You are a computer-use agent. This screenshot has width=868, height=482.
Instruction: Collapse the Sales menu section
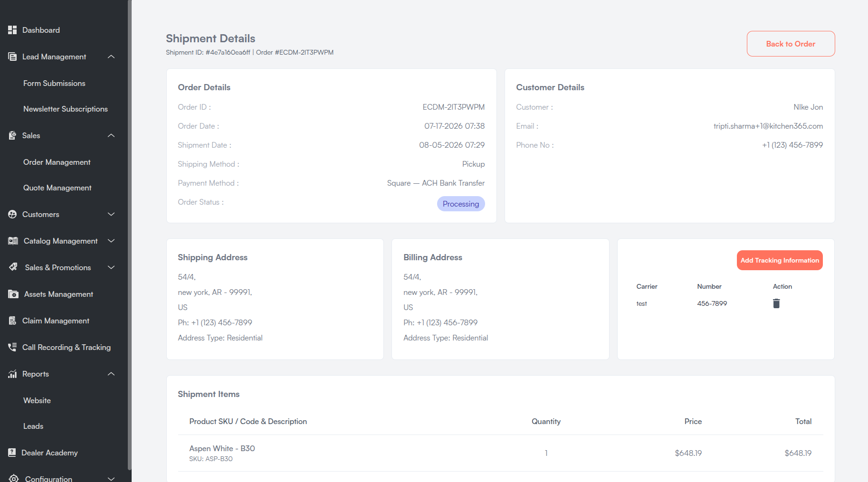pos(111,135)
